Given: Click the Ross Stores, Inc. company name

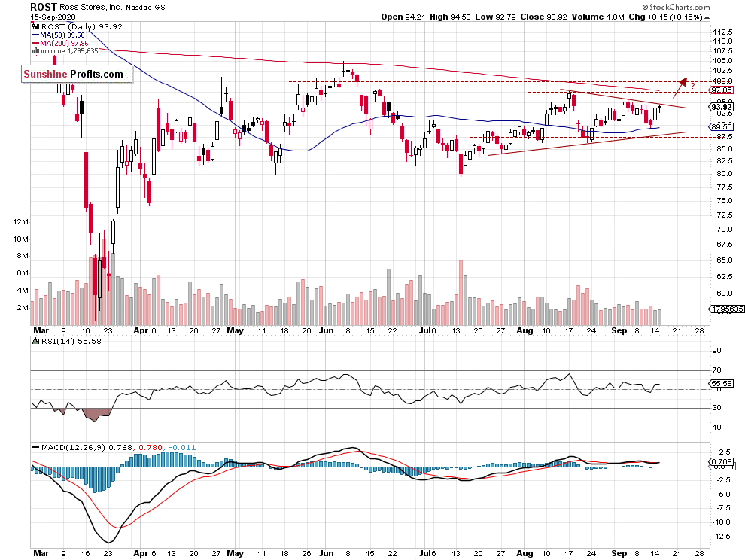Looking at the screenshot, I should pos(91,7).
